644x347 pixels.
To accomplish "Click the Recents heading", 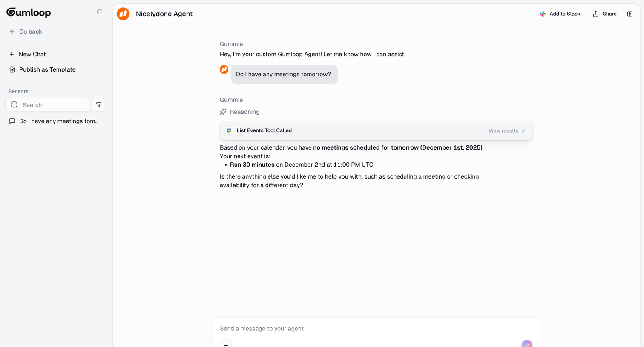I will pos(18,91).
